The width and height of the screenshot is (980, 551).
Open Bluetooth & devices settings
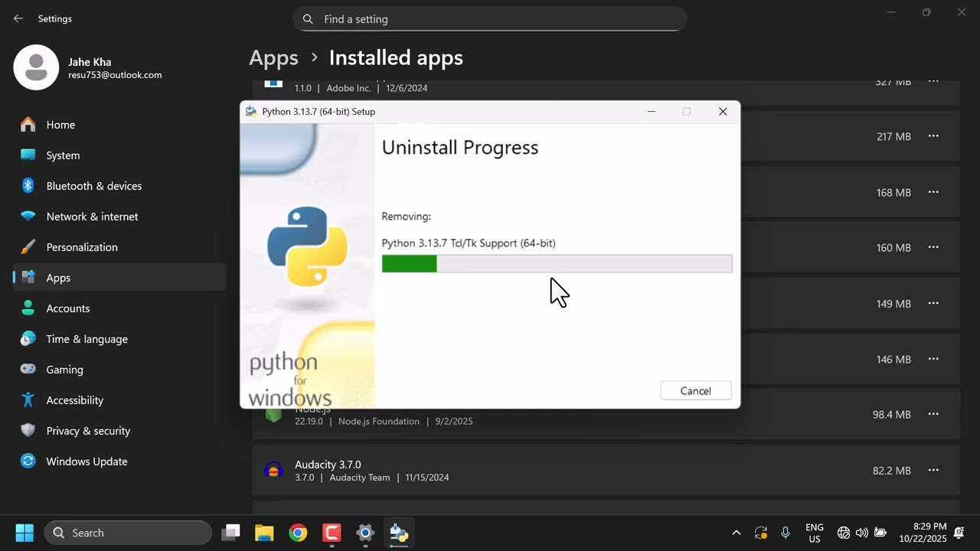tap(119, 186)
